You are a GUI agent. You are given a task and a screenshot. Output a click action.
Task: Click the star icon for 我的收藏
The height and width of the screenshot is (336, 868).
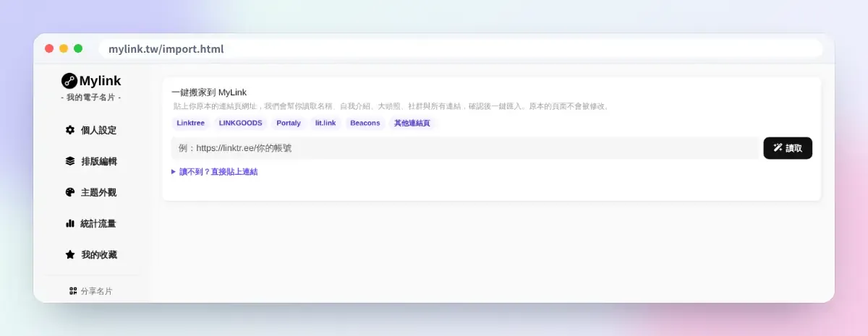tap(70, 254)
